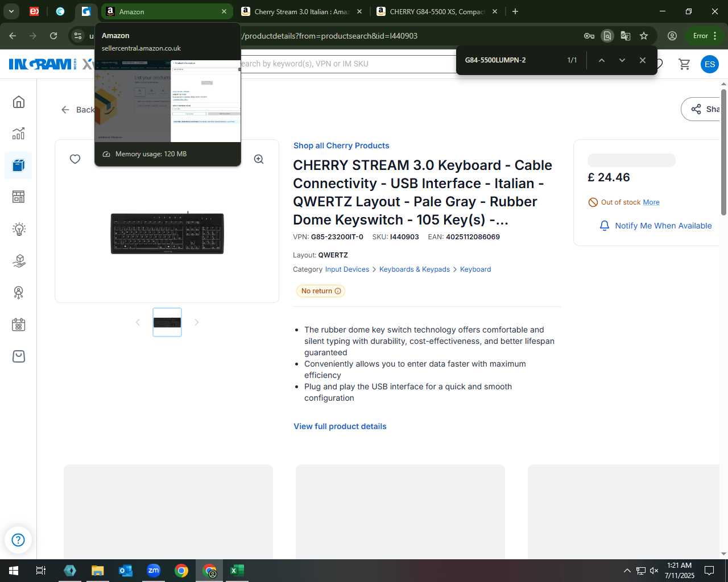Go Back to search results
This screenshot has width=728, height=582.
[x=78, y=110]
